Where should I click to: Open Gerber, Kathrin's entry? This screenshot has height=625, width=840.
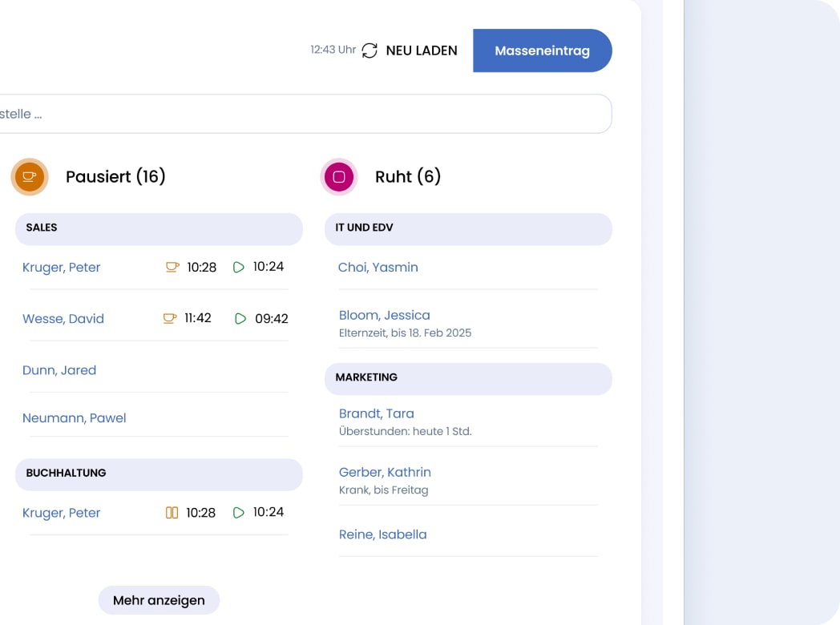coord(385,473)
